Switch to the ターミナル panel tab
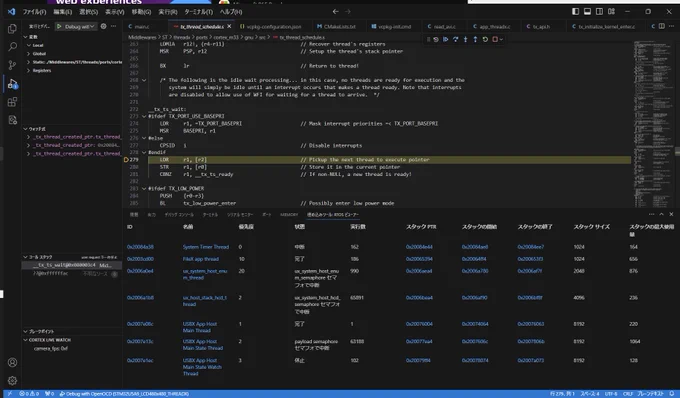The image size is (680, 398). coord(210,215)
